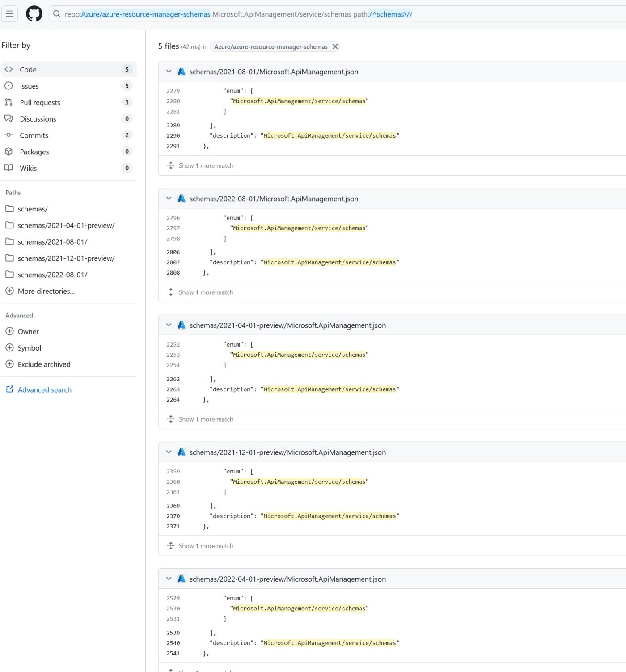The image size is (626, 672).
Task: Open the schemas/2021-12-01-preview/ path entry
Action: (66, 258)
